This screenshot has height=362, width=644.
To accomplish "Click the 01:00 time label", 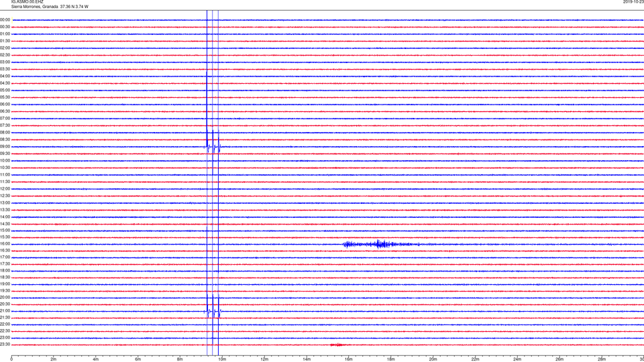I will [5, 34].
